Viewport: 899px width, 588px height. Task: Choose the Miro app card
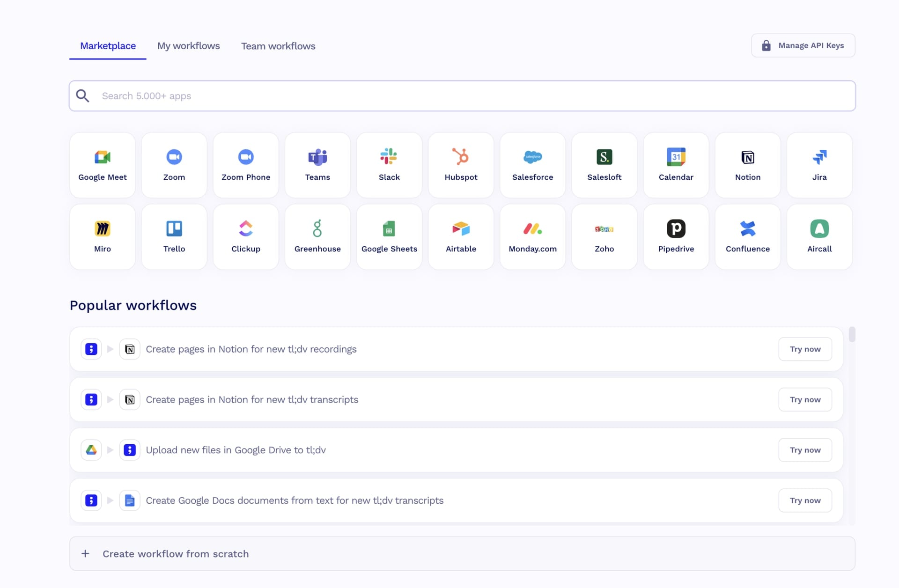point(103,236)
